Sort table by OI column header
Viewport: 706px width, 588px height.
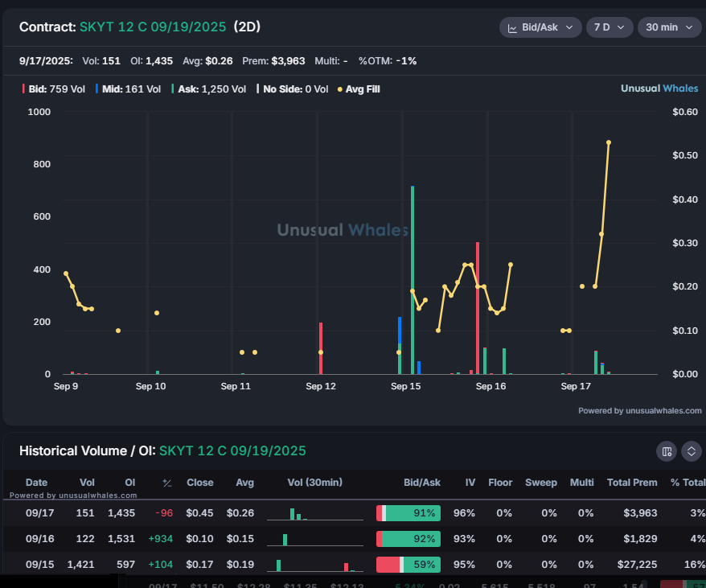[x=129, y=482]
